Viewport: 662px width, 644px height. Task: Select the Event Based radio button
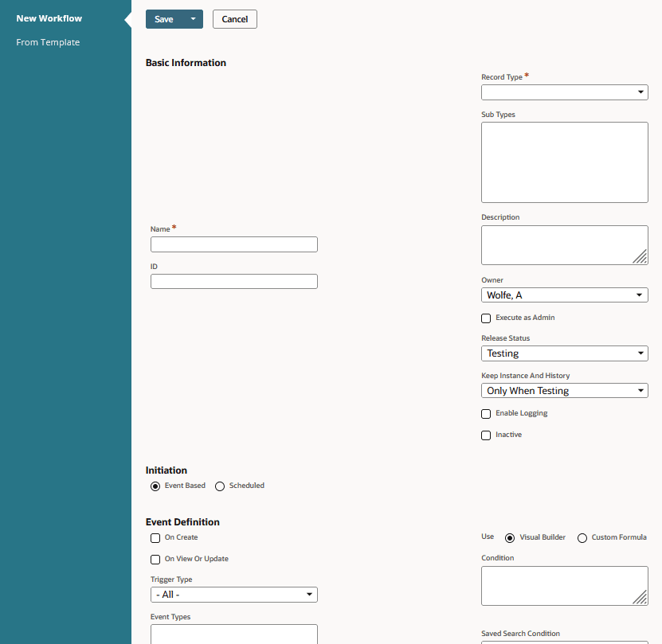155,486
